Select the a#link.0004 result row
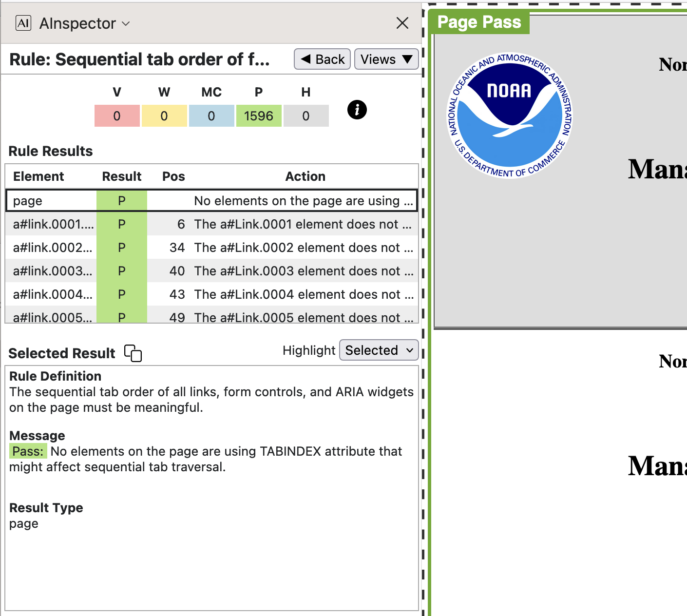The image size is (687, 616). (x=211, y=294)
